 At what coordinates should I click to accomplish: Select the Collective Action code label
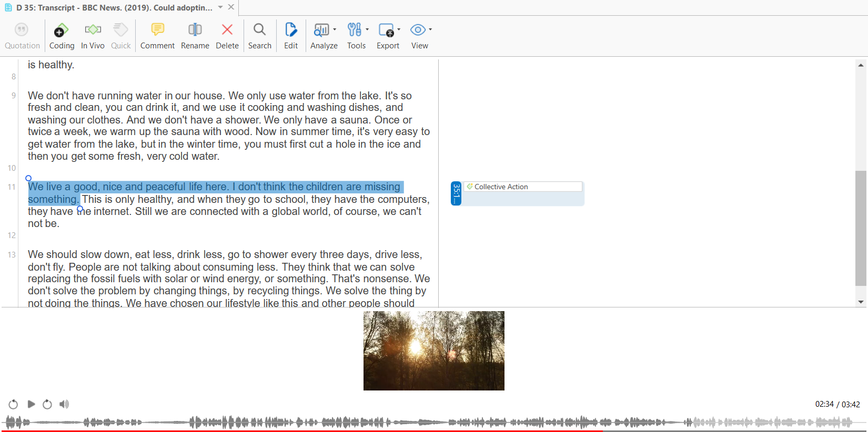(x=501, y=187)
